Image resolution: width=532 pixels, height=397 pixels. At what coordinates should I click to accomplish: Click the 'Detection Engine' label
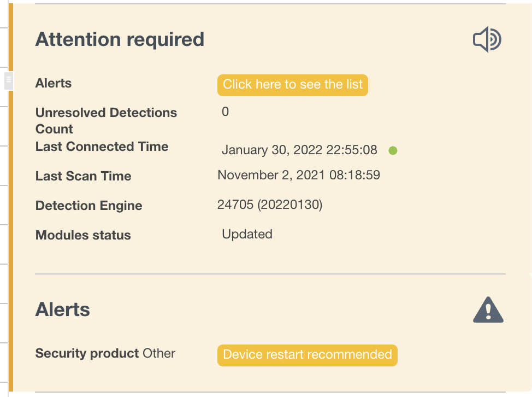88,206
